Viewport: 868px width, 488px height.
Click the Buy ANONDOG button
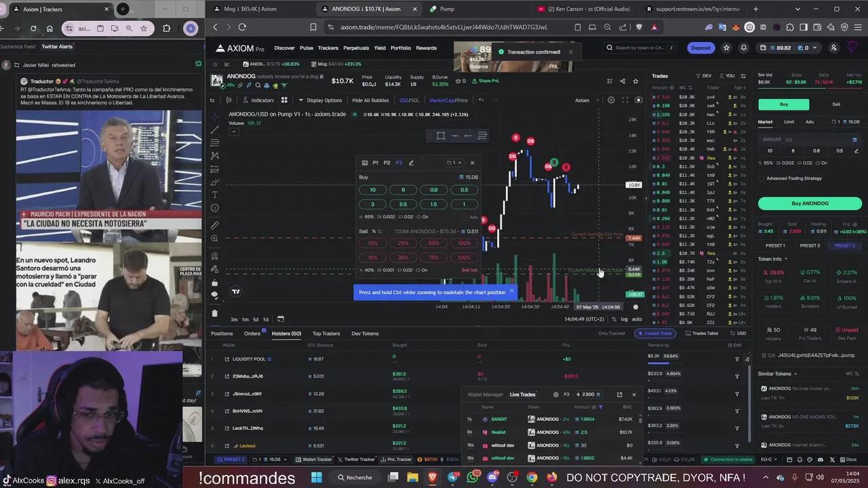810,203
